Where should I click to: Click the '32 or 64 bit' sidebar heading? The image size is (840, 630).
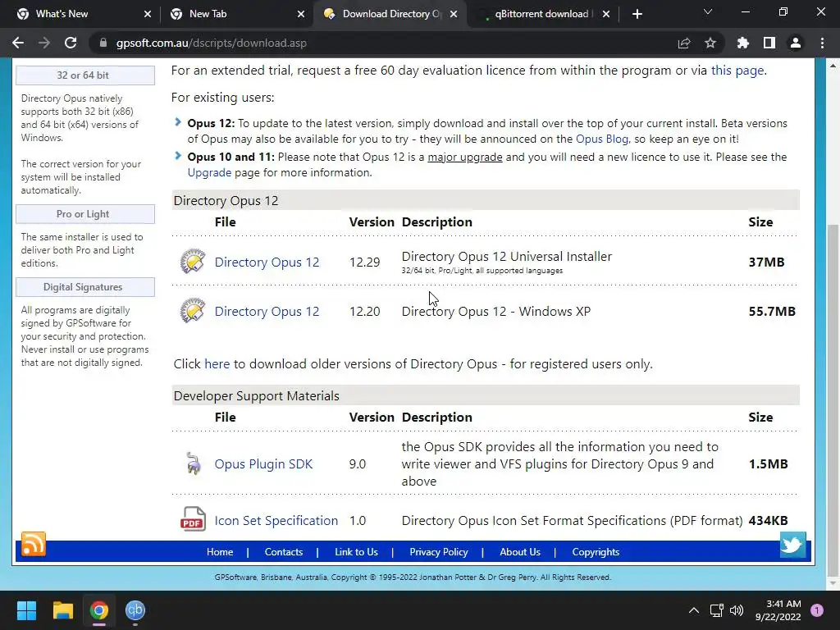pos(85,75)
